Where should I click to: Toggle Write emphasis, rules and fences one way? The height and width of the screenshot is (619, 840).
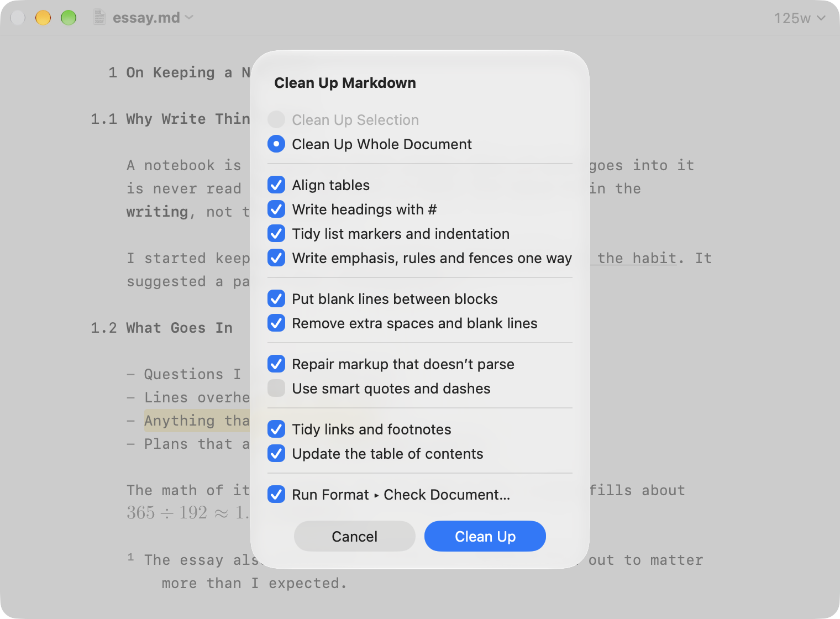[x=276, y=258]
